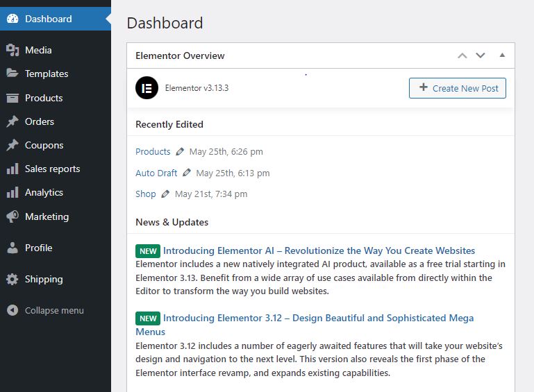Go to Profile menu entry
This screenshot has height=392, width=534.
pyautogui.click(x=56, y=248)
